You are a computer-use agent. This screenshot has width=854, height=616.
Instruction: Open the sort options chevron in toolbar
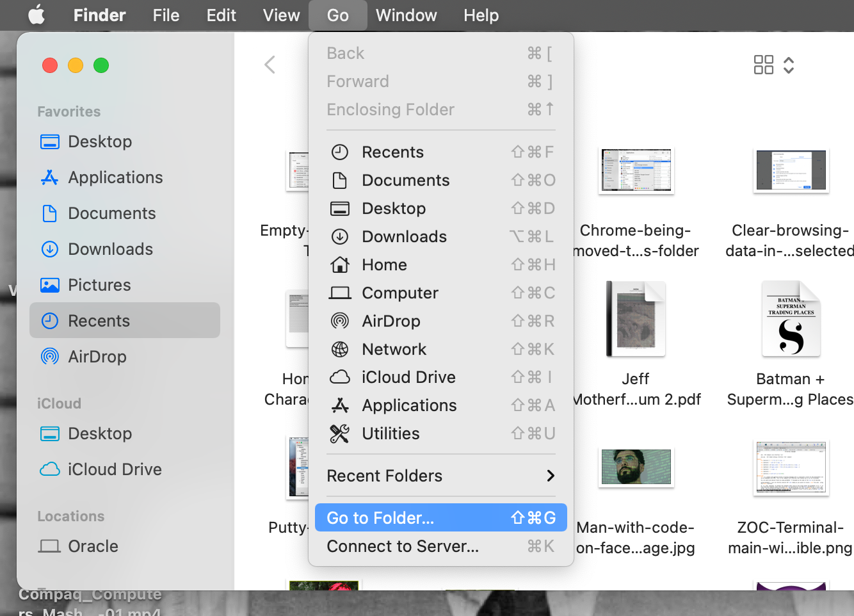pos(789,64)
